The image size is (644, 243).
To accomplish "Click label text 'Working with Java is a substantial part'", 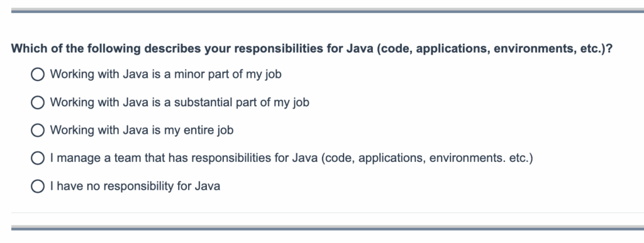I will tap(179, 102).
